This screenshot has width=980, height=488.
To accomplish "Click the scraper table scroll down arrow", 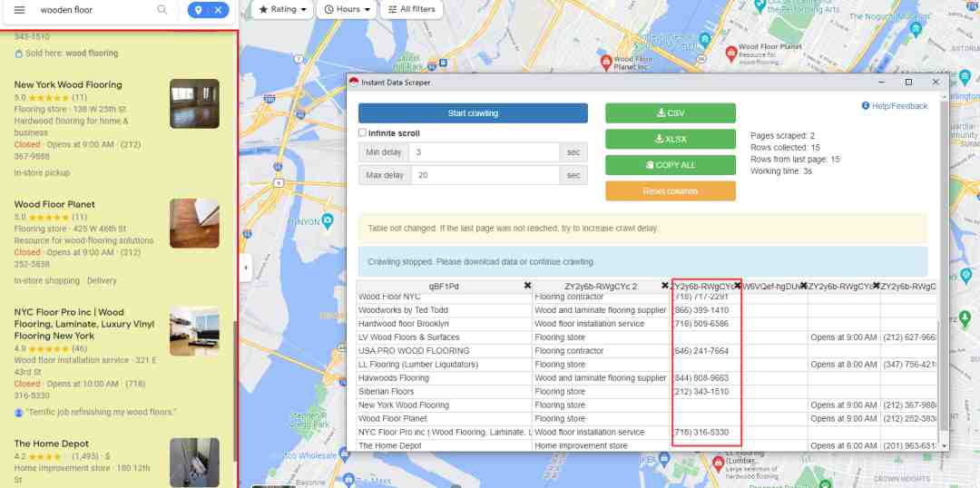I will coord(944,446).
